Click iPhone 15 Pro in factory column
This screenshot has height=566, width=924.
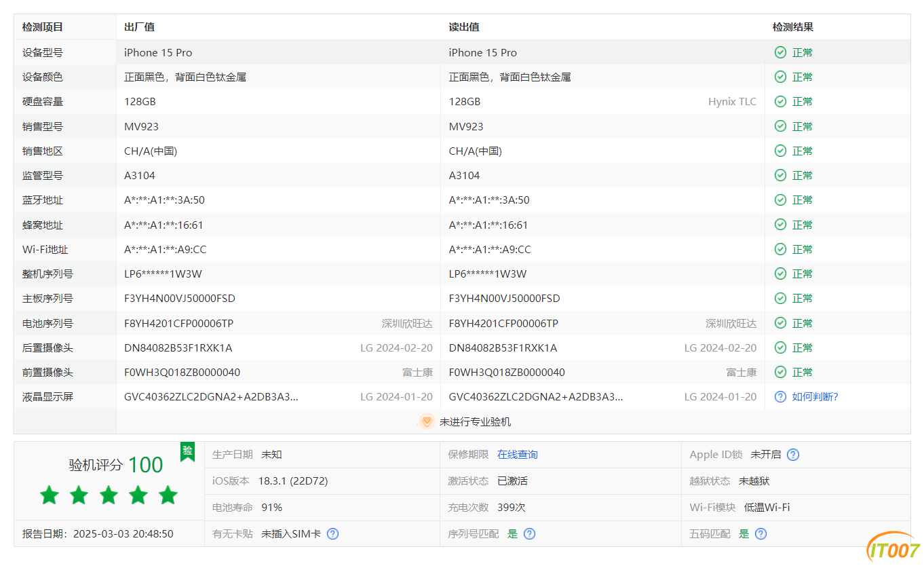tap(158, 52)
